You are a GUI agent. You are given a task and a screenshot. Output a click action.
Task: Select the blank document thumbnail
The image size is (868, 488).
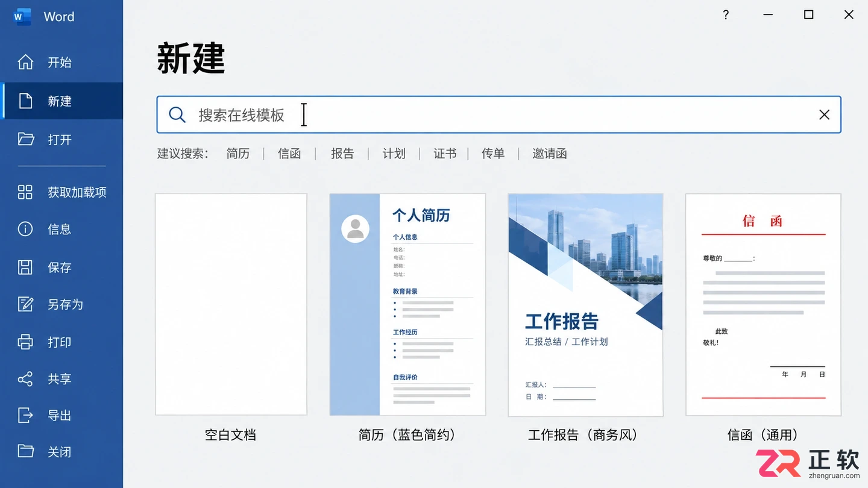pos(231,304)
